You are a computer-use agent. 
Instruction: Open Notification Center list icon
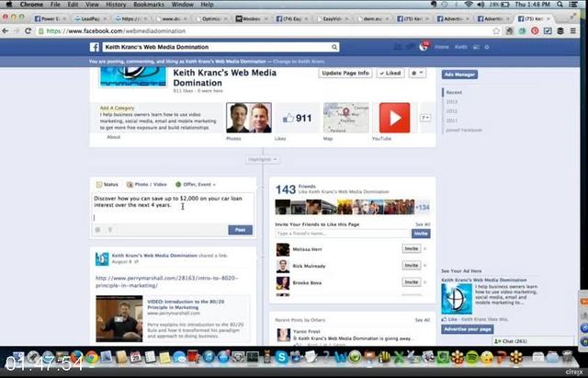pyautogui.click(x=573, y=5)
